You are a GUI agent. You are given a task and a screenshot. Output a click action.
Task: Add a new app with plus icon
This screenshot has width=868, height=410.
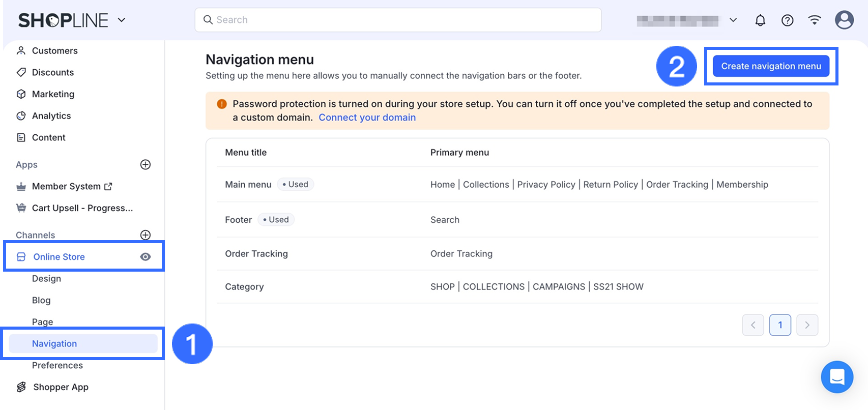coord(146,164)
